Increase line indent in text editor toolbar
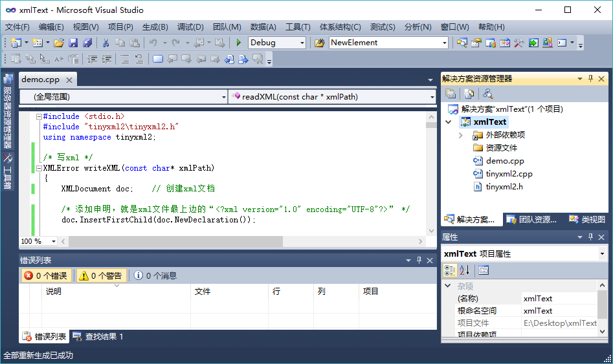Screen dimensions: 613x364 [106, 59]
